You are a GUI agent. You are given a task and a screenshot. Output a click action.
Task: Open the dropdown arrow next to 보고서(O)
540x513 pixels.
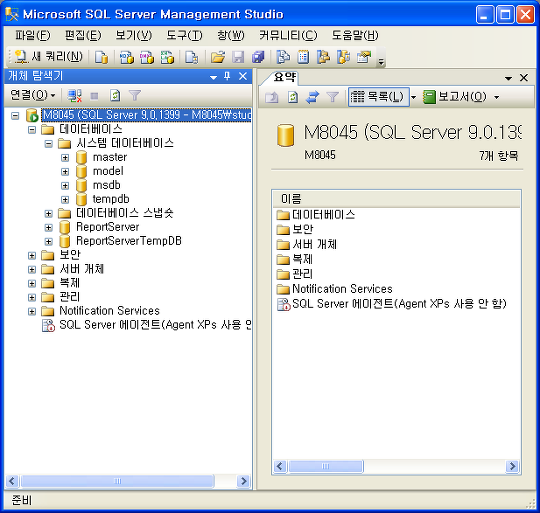click(x=496, y=97)
